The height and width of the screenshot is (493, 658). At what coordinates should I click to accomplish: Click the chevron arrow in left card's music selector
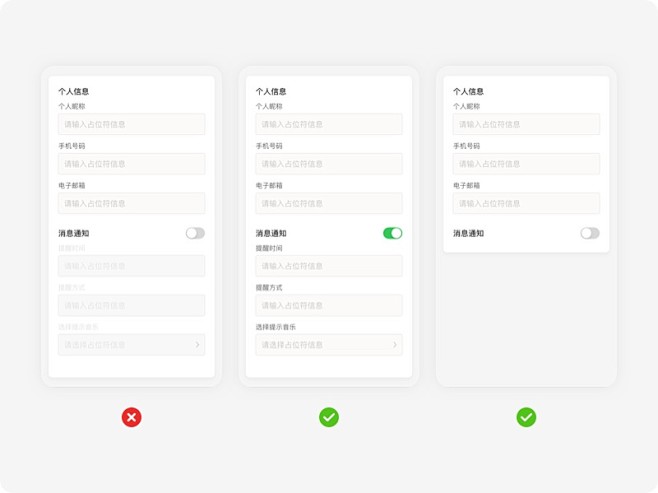(197, 345)
